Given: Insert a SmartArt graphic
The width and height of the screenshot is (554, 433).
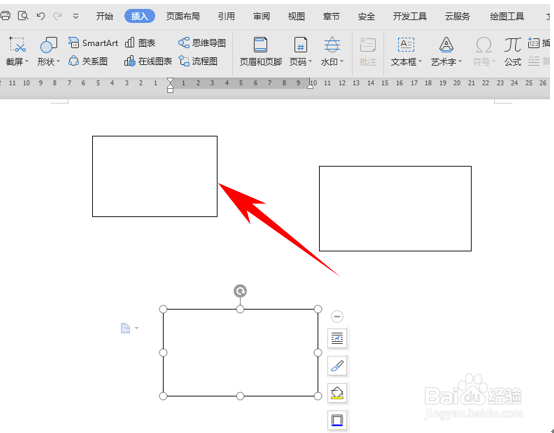Looking at the screenshot, I should pyautogui.click(x=93, y=43).
